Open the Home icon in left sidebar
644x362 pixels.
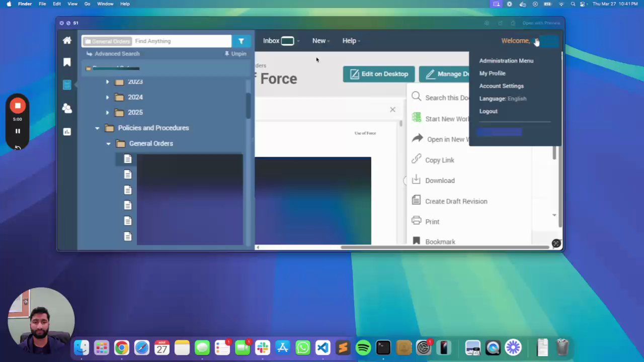point(67,40)
